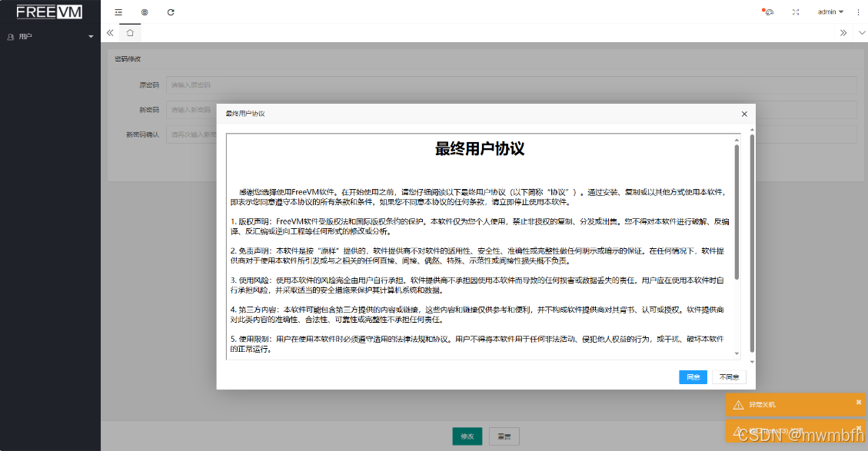Click the agreement text inner scrollbar thumb

737,212
